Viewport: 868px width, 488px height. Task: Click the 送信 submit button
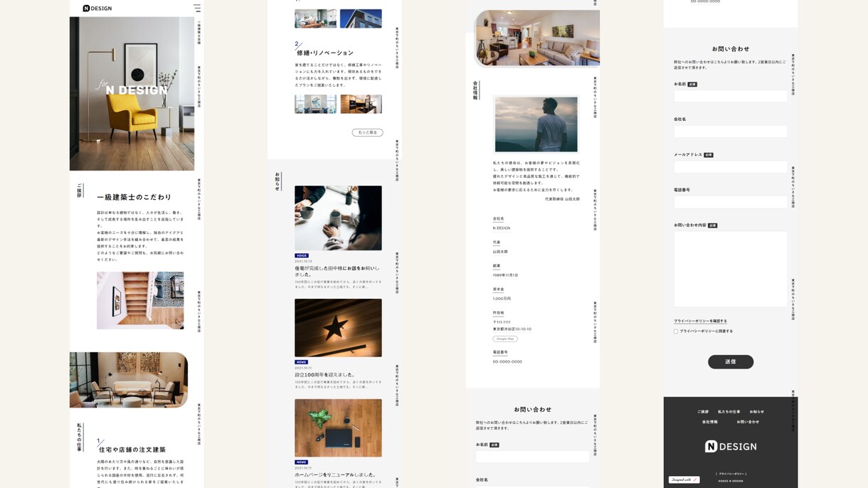731,361
